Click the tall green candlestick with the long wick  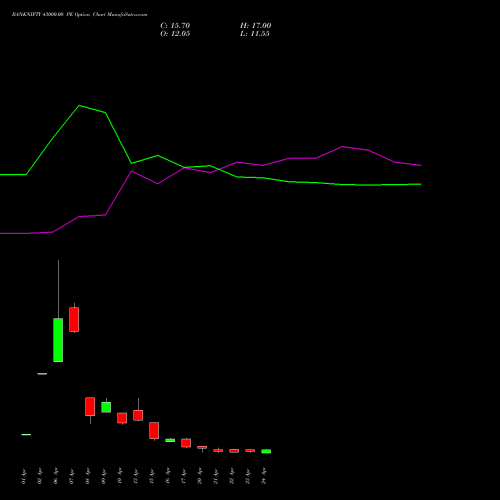[58, 340]
